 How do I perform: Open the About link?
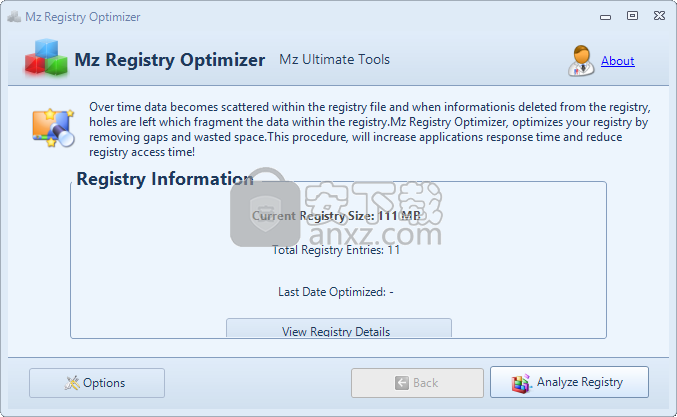pos(617,61)
